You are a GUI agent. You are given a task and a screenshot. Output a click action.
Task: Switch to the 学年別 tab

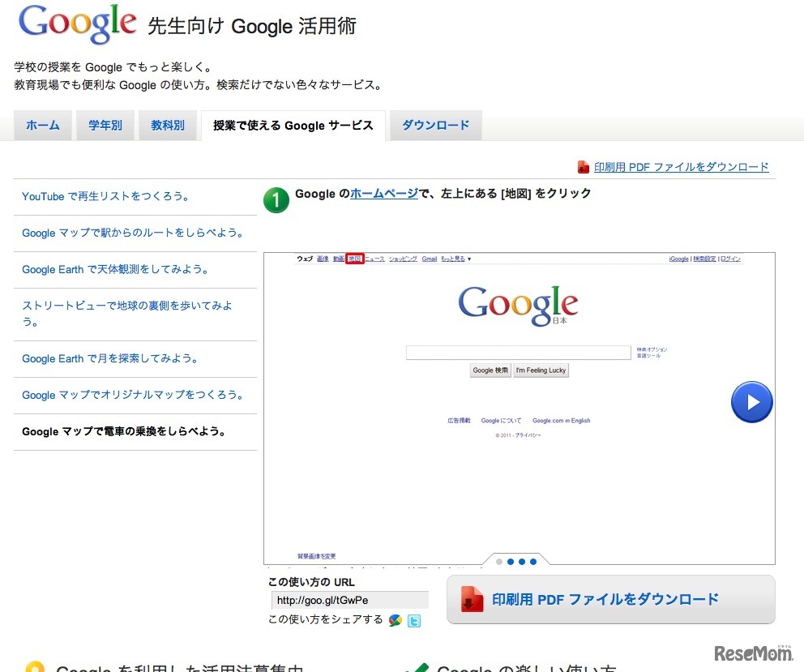(105, 125)
